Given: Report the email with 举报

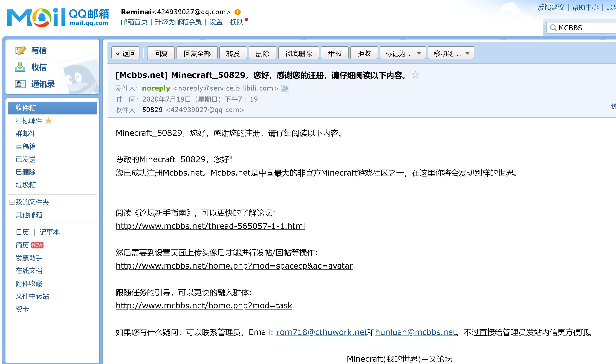Looking at the screenshot, I should tap(335, 53).
